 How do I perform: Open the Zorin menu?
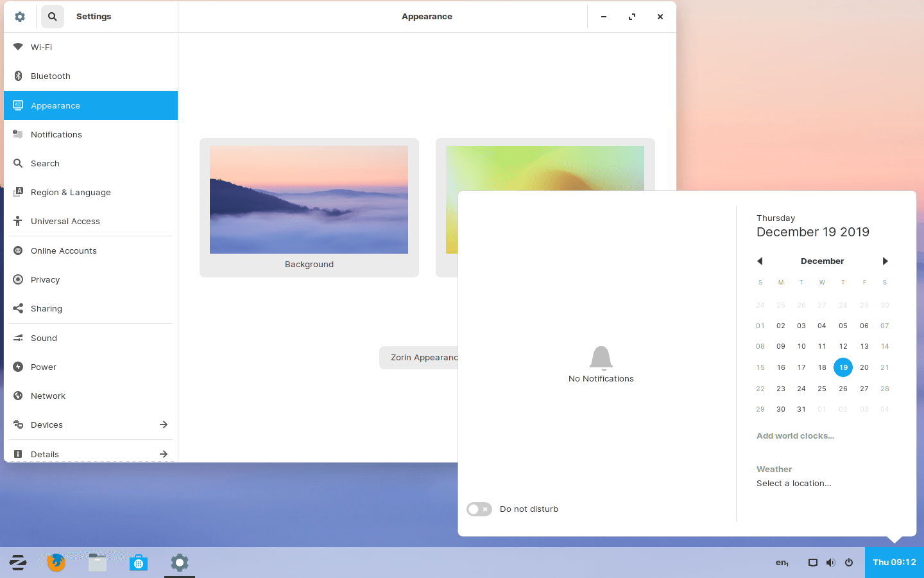coord(17,563)
